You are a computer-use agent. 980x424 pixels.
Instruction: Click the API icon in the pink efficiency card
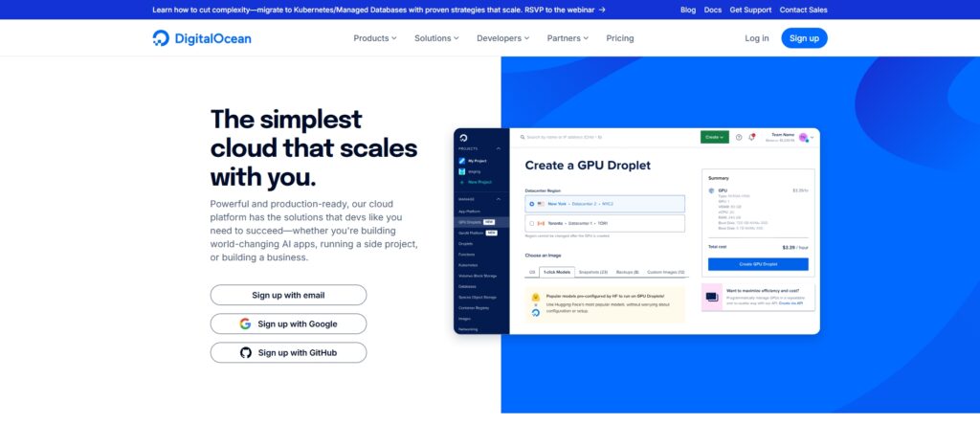click(x=712, y=297)
